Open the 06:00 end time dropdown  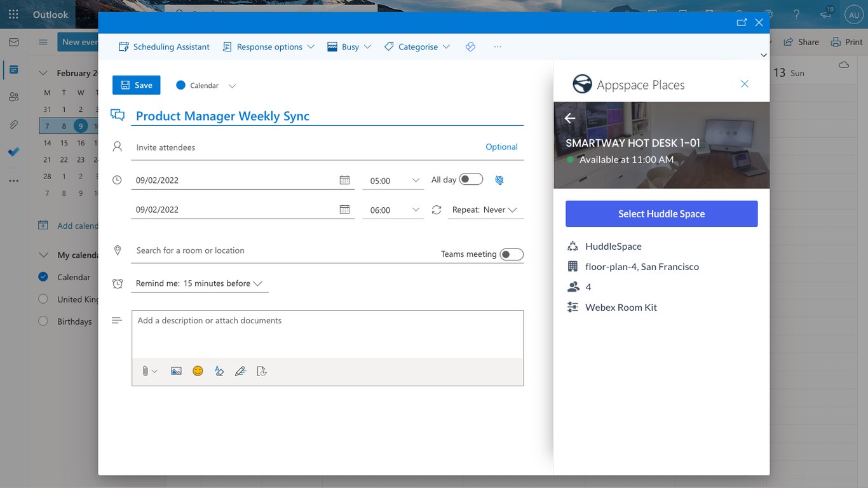point(393,210)
